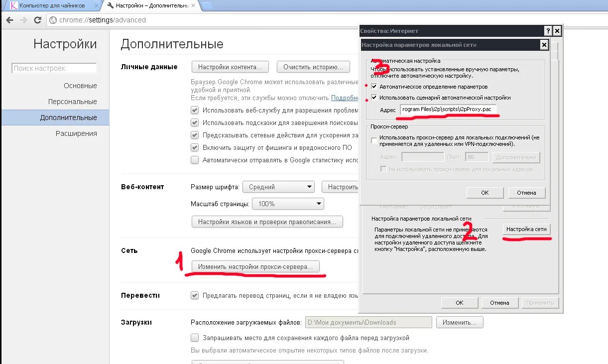Screen dimensions: 608x364
Task: Close the Настройка параметров локальной сети dialog
Action: pos(544,45)
